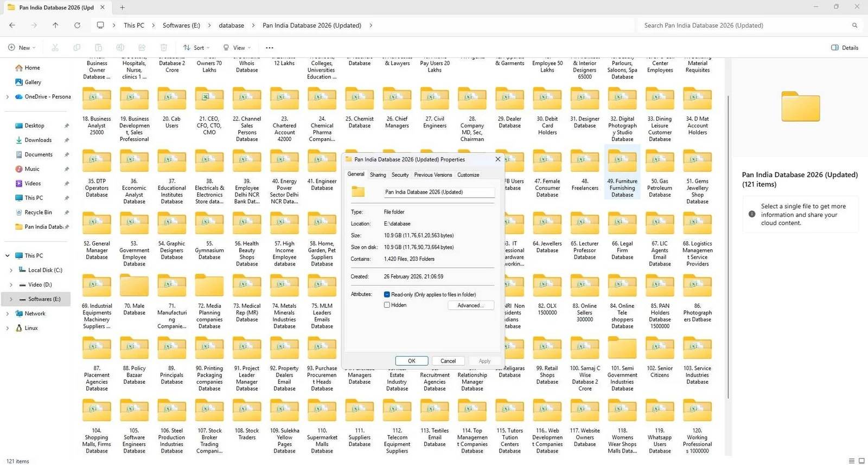Select the 104. Shopping Malls, Firms Database folder
Screen dimensions: 868x465
click(97, 426)
